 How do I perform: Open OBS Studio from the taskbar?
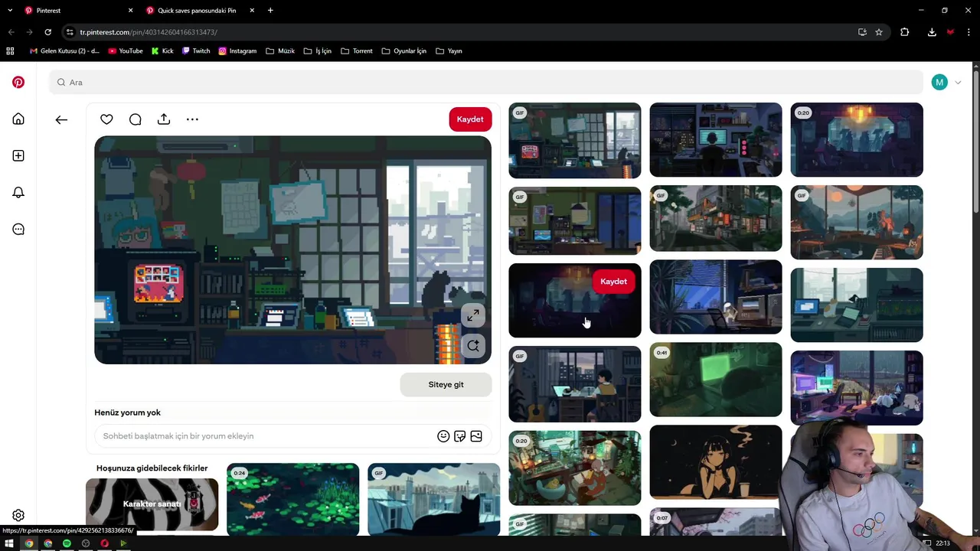click(x=86, y=543)
